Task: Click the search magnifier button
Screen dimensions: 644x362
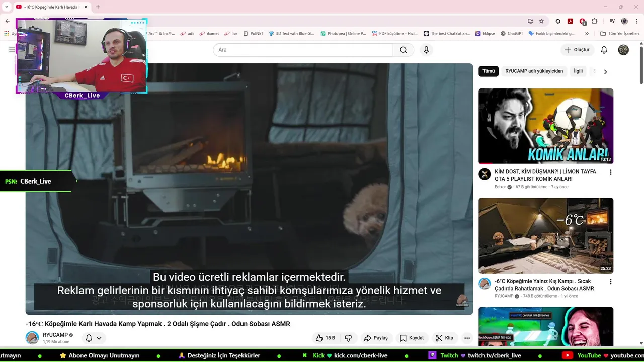Action: click(x=404, y=50)
